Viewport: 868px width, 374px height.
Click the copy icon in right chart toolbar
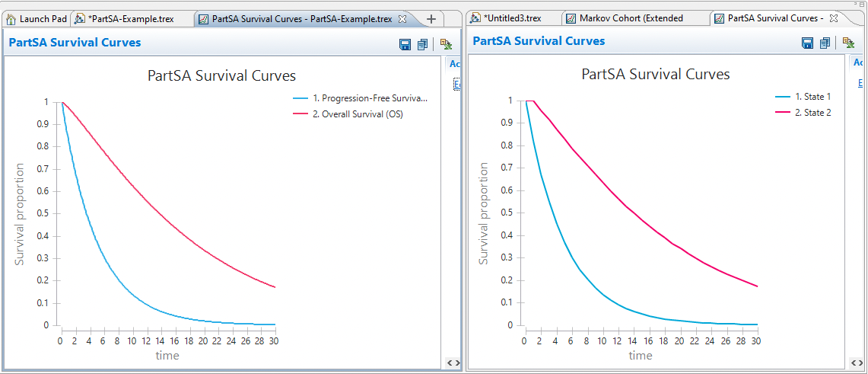825,43
